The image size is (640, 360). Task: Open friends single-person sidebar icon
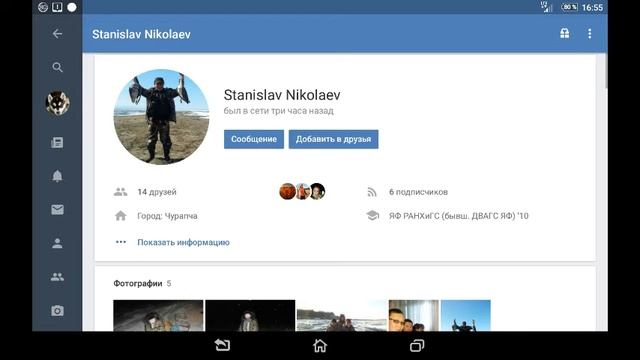pyautogui.click(x=57, y=243)
